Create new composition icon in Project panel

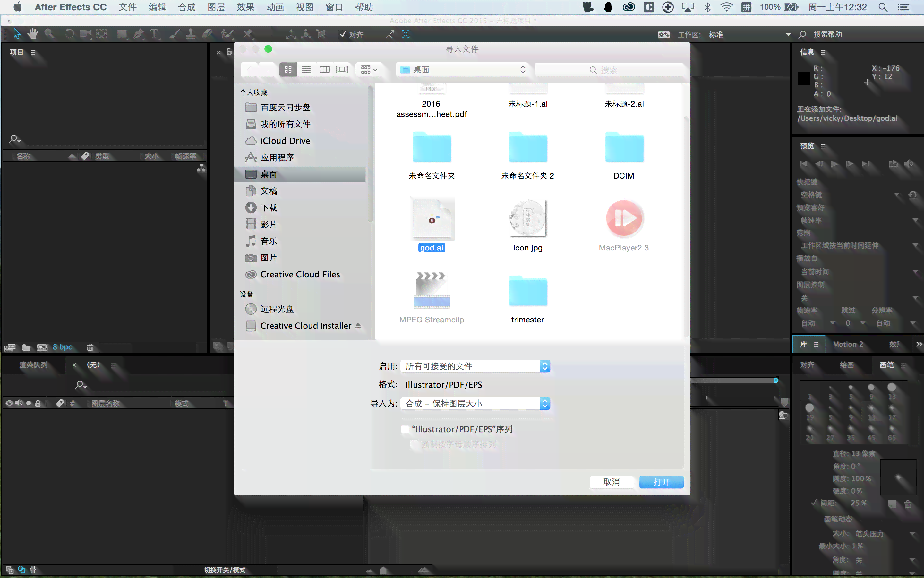(42, 347)
